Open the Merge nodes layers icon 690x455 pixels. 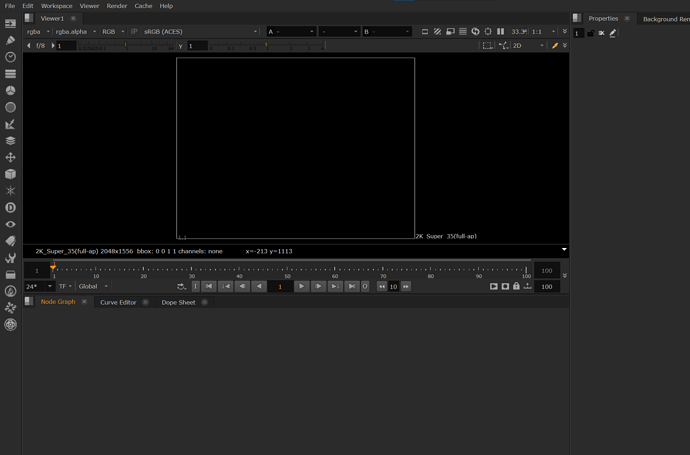[x=10, y=141]
